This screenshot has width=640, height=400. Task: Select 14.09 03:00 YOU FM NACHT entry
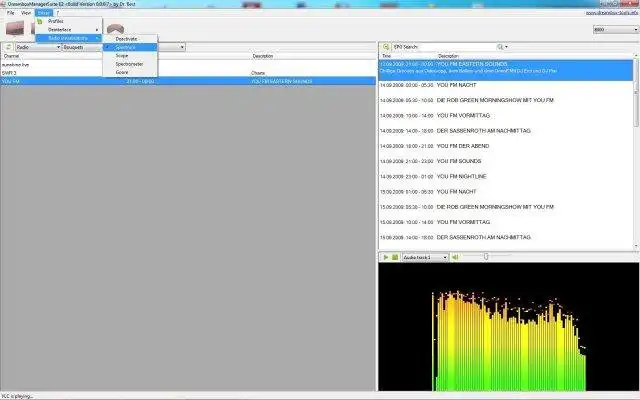(506, 85)
